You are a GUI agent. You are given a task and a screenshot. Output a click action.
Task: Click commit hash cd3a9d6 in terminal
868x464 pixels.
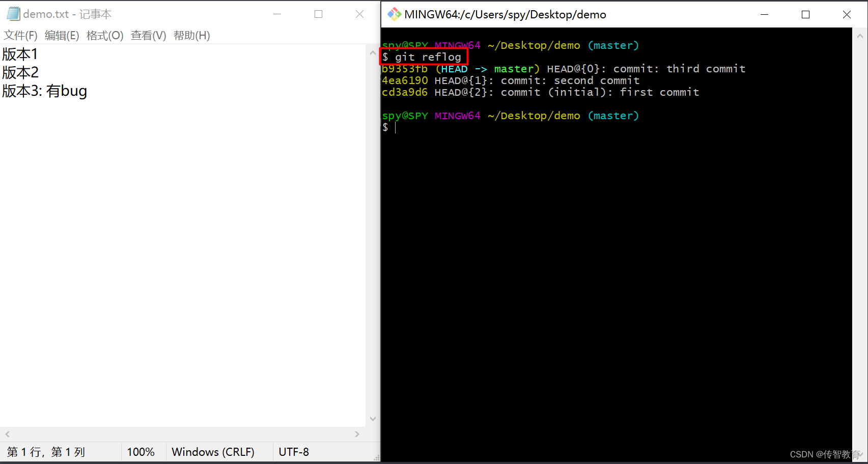tap(405, 92)
